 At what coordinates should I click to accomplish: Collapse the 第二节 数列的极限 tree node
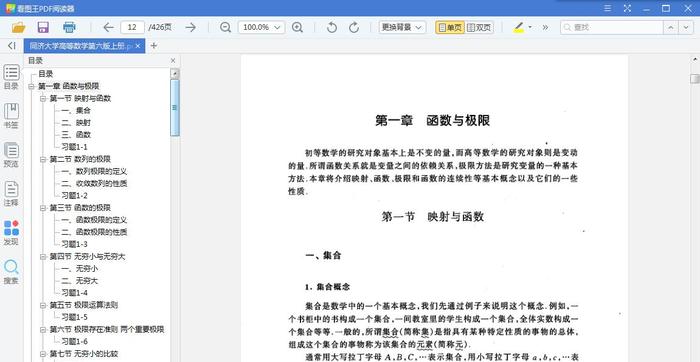(43, 159)
